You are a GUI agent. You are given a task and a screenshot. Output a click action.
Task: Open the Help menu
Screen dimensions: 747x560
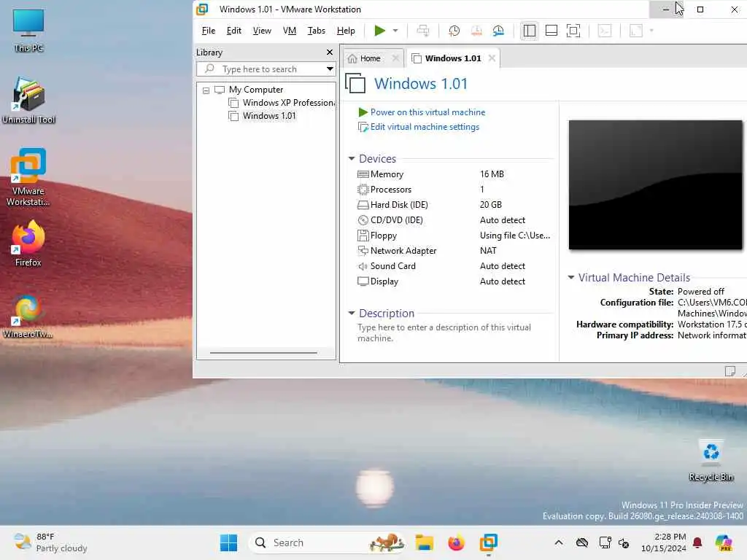pyautogui.click(x=346, y=31)
